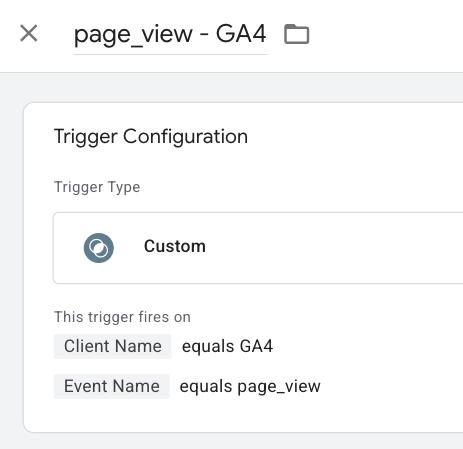
Task: Click the word 'GA4' in the trigger title
Action: click(x=241, y=33)
